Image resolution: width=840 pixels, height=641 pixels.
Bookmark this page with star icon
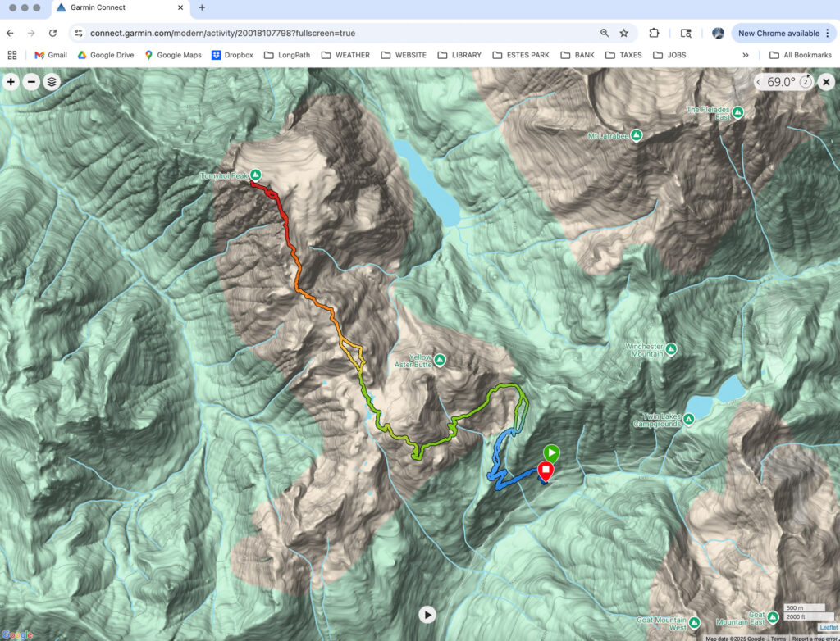point(623,33)
